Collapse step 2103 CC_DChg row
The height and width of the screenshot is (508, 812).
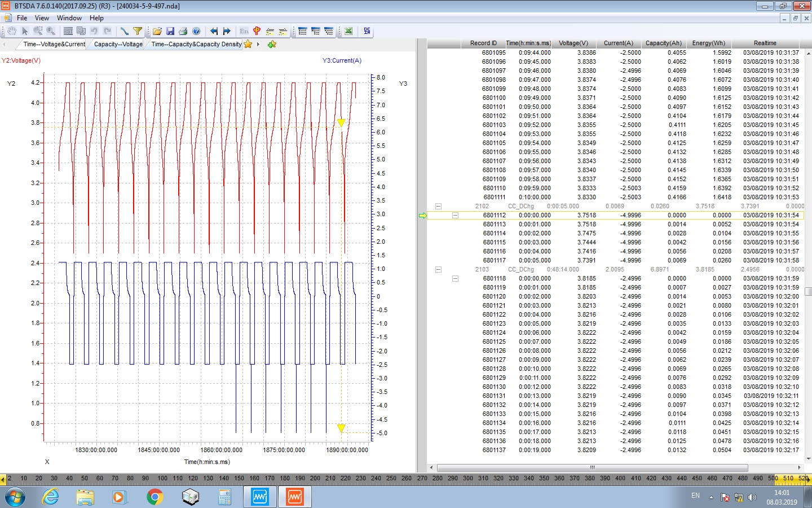click(x=438, y=270)
